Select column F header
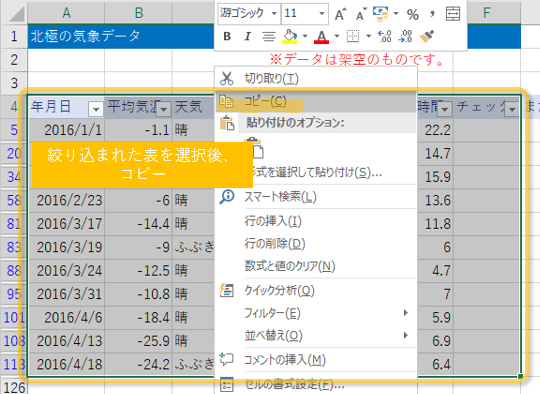 pyautogui.click(x=486, y=13)
